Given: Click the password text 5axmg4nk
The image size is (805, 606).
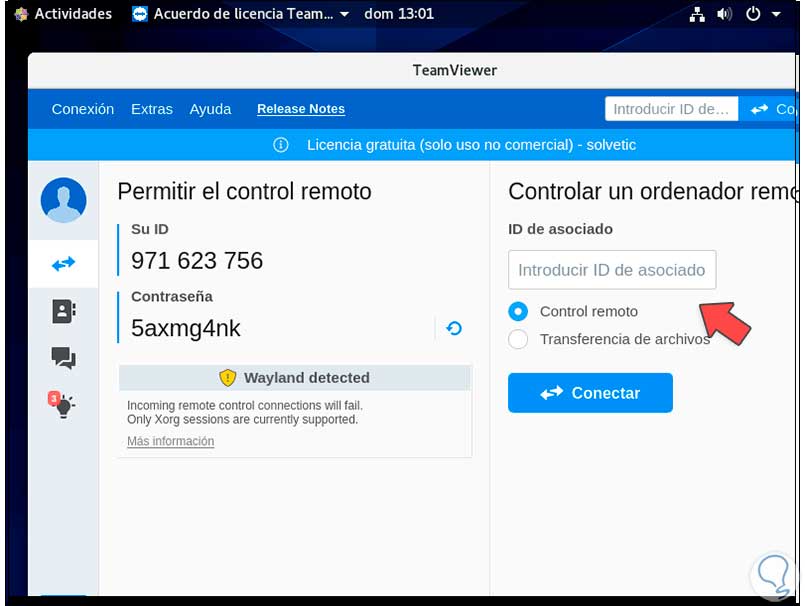Looking at the screenshot, I should 186,328.
